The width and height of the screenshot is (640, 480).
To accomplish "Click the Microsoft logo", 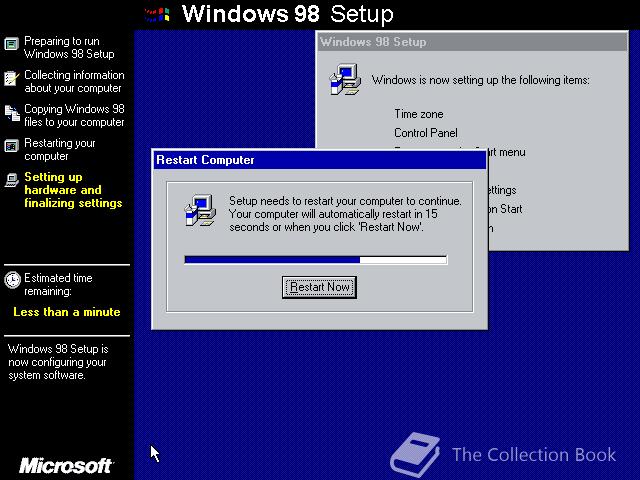I will 66,466.
